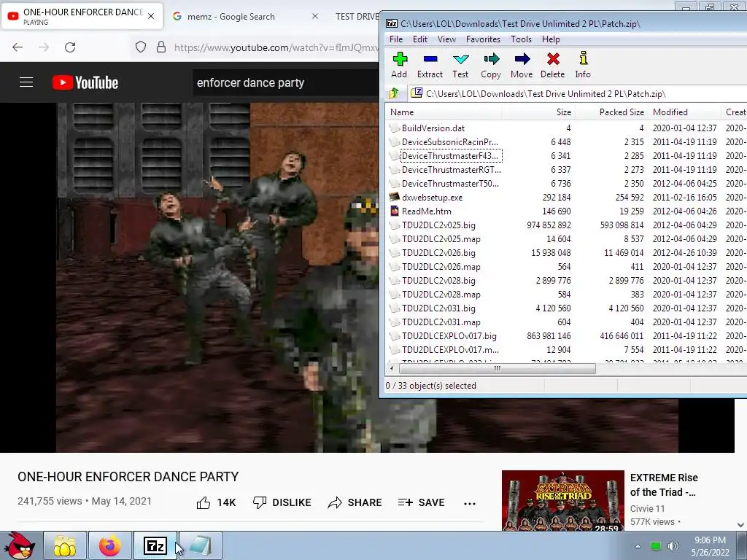Click the browser forward arrow
Screen dimensions: 747x560
coord(44,47)
